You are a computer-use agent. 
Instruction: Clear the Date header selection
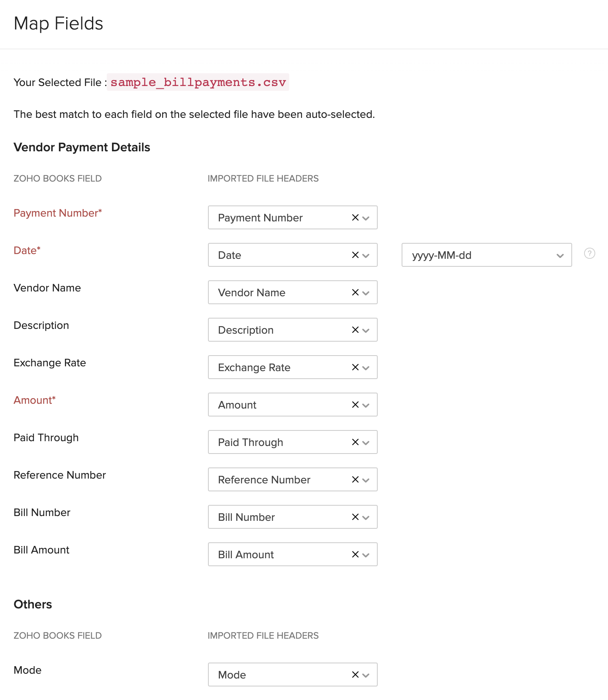[x=355, y=255]
